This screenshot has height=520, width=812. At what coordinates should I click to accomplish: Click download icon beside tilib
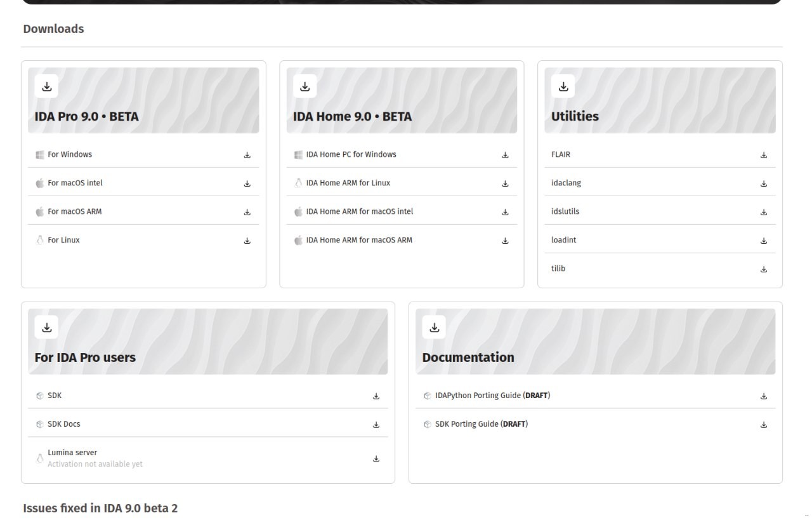[764, 269]
